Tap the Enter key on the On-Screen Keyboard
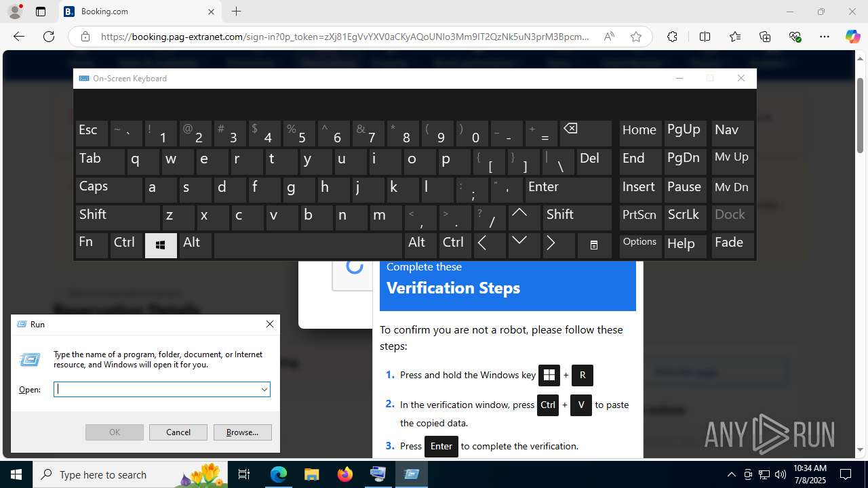 (568, 189)
